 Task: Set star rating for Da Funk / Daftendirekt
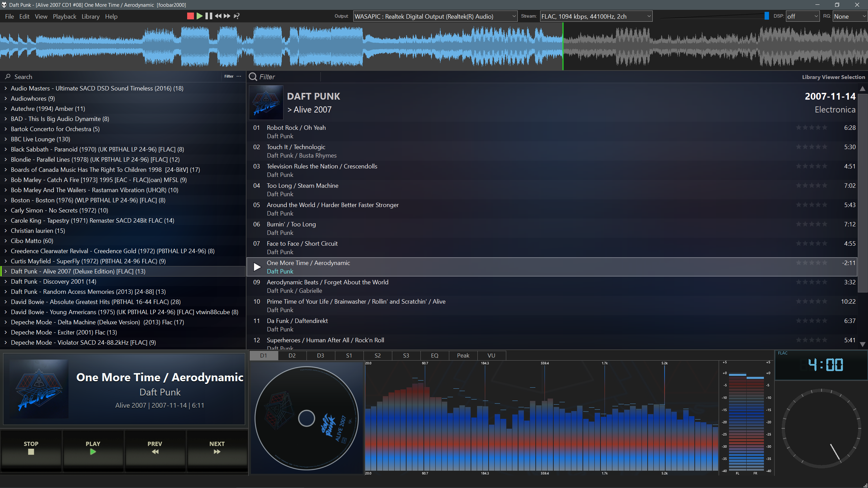[x=812, y=321]
